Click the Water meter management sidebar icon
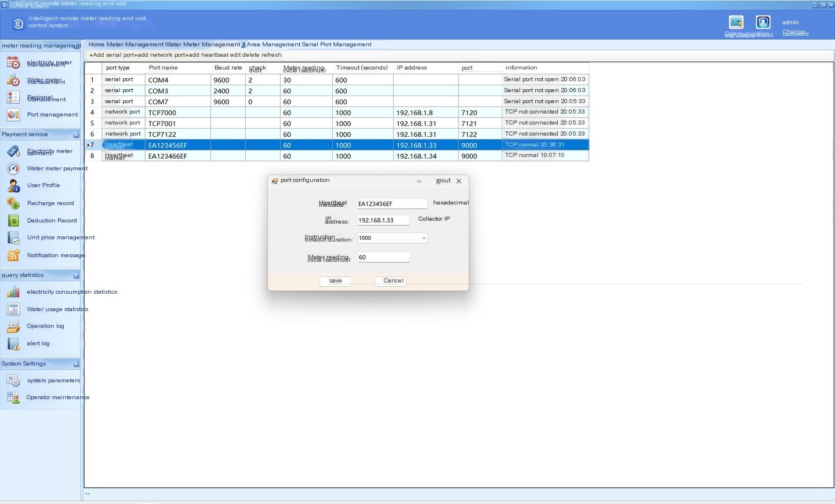This screenshot has height=504, width=835. tap(13, 80)
